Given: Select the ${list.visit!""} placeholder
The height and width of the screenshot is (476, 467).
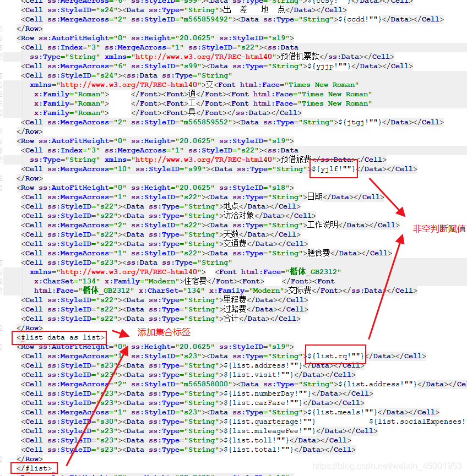Looking at the screenshot, I should tap(259, 375).
